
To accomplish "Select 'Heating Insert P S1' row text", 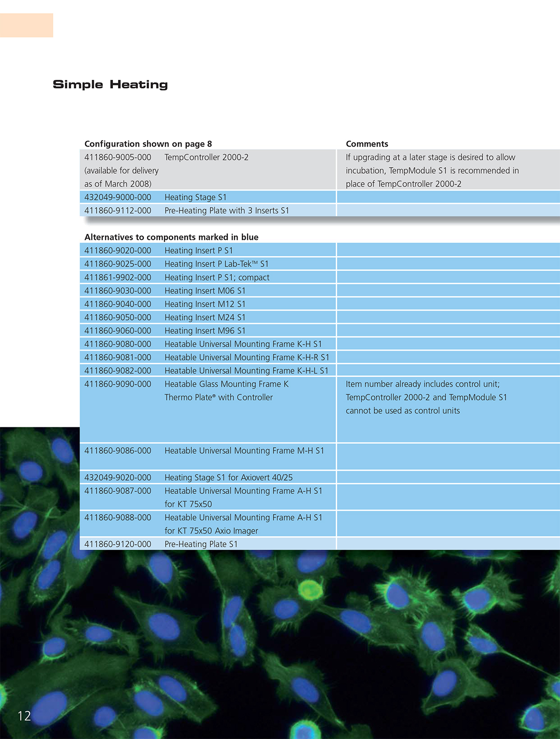I will coord(198,251).
